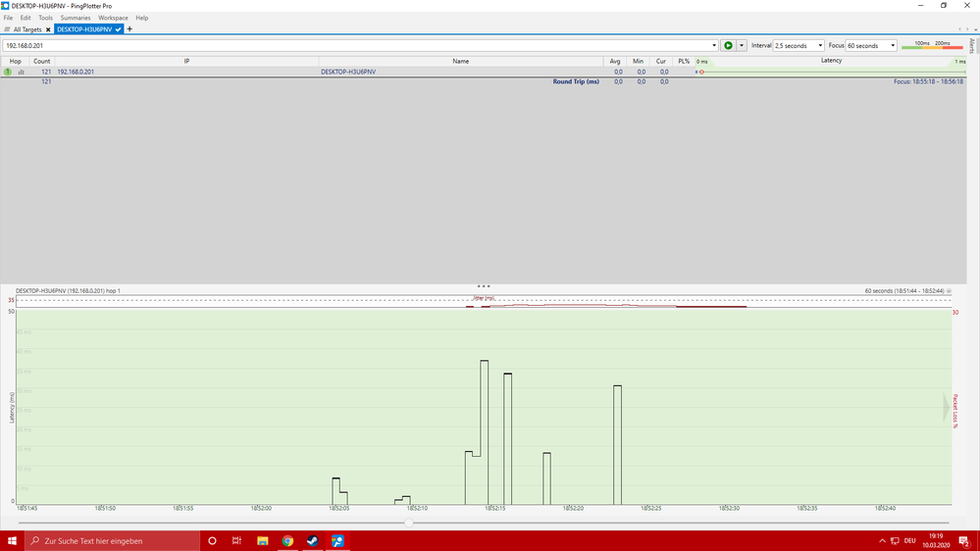Open File Explorer from the taskbar
The height and width of the screenshot is (551, 980).
coord(263,540)
